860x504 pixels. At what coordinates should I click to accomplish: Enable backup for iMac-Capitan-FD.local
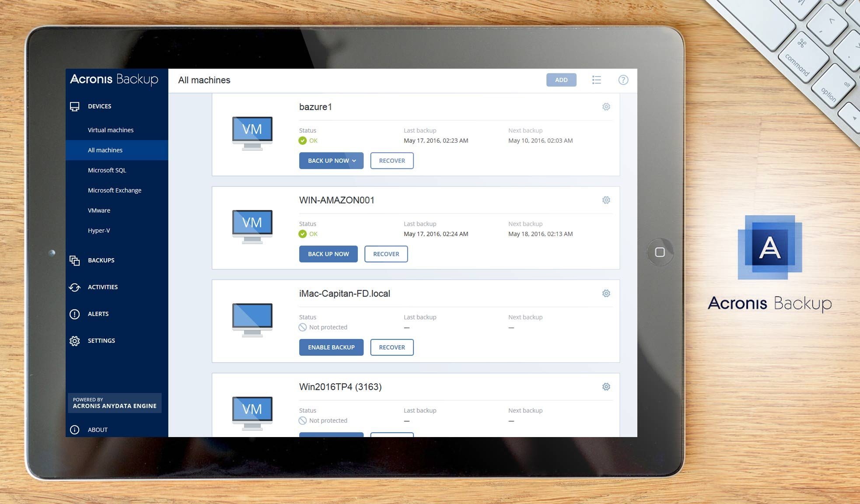click(331, 347)
